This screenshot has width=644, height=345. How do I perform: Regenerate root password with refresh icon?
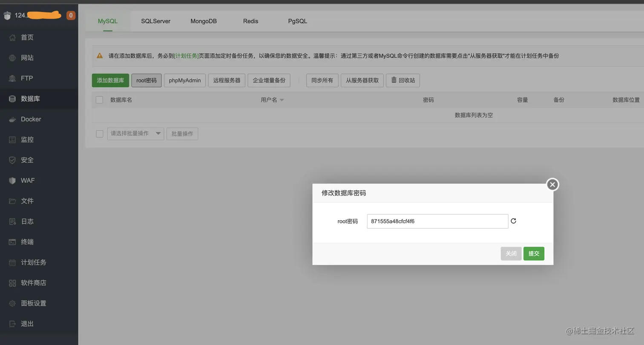(x=513, y=221)
